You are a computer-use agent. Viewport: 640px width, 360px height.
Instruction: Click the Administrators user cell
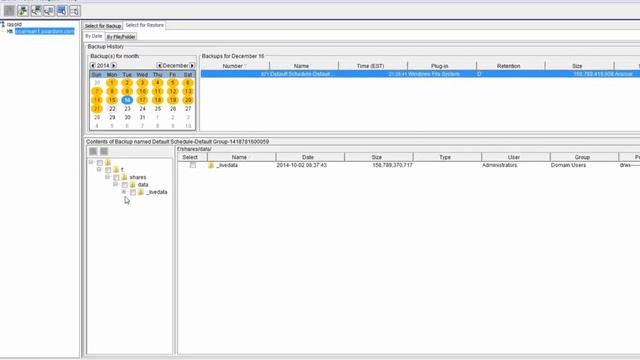click(500, 165)
